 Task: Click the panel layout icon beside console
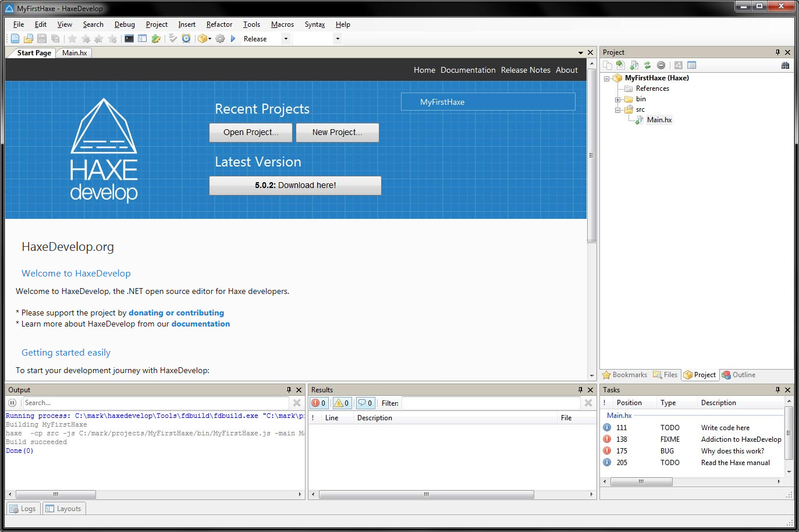142,38
